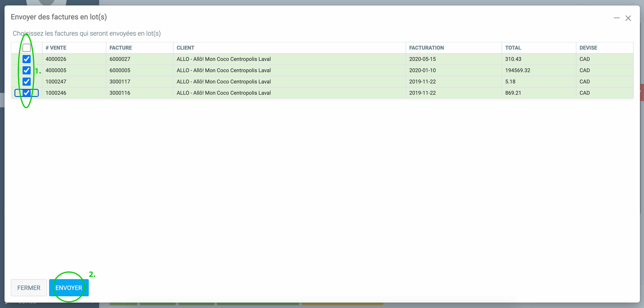
Task: Close the Envoyer des factures dialog
Action: tap(628, 18)
